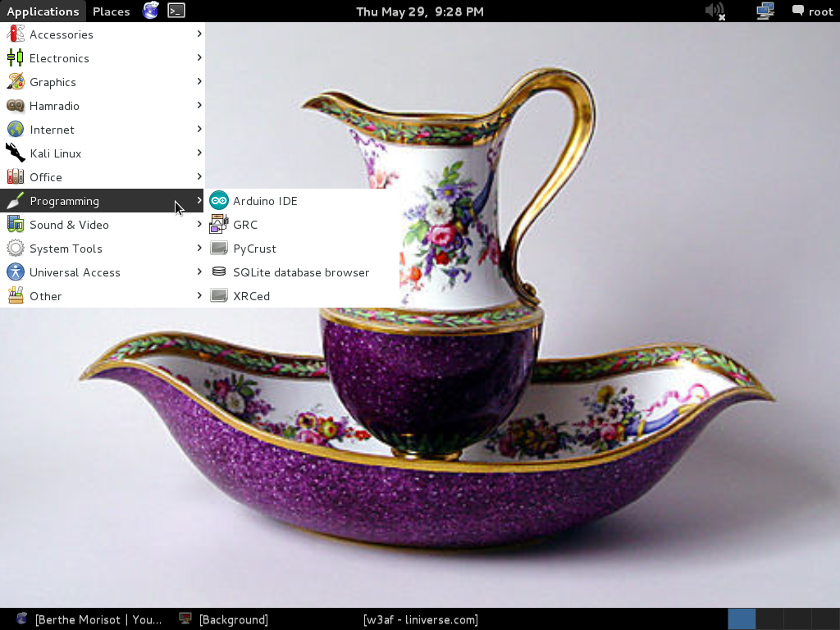Screen dimensions: 840x630
Task: Expand the Sound & Video submenu arrow
Action: [x=199, y=224]
